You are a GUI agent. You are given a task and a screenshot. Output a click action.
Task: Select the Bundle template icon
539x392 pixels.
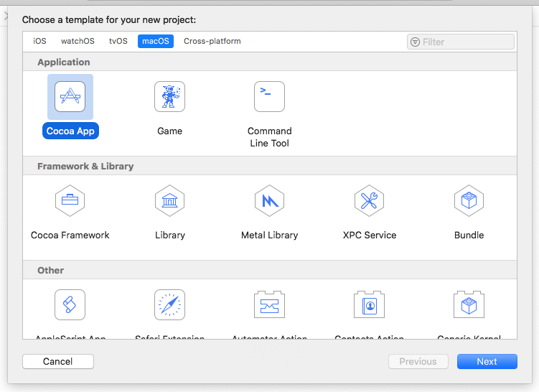tap(469, 200)
